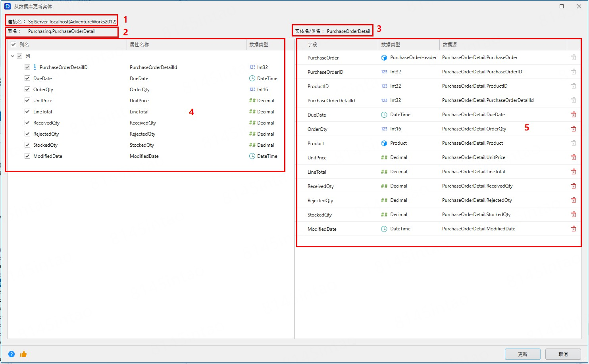Image resolution: width=589 pixels, height=364 pixels.
Task: Delete the OrderQty field row
Action: tap(574, 129)
